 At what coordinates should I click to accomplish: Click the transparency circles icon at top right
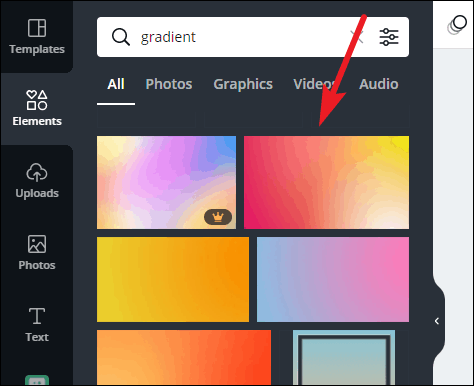pos(457,25)
